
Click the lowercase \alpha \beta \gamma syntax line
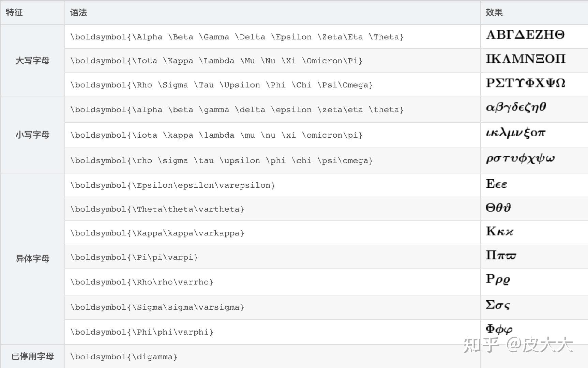(237, 110)
